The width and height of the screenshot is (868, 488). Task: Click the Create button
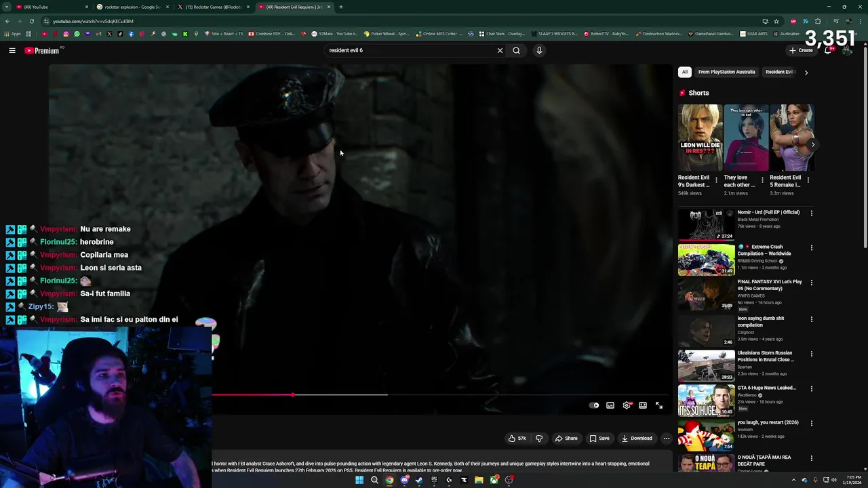tap(801, 50)
